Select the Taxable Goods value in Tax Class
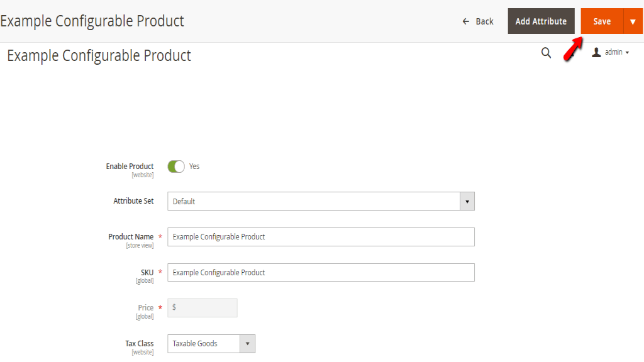Image resolution: width=644 pixels, height=362 pixels. point(201,344)
